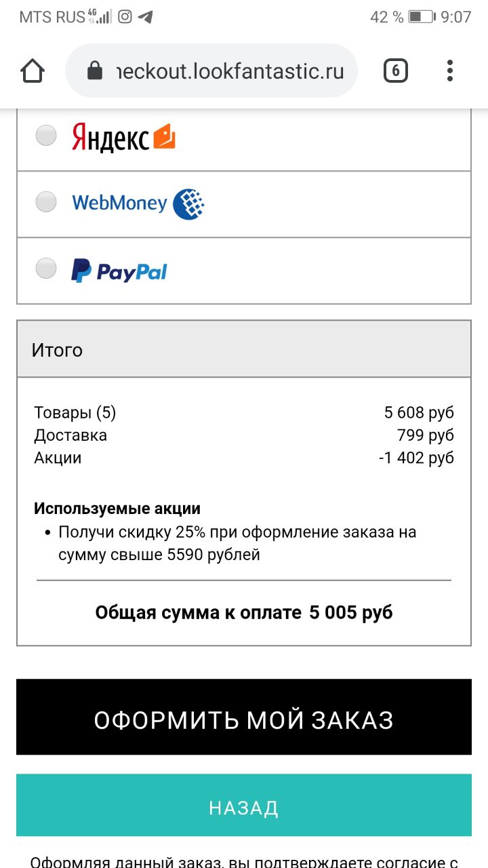Open the tab switcher showing 6 tabs
Image resolution: width=488 pixels, height=868 pixels.
[396, 71]
